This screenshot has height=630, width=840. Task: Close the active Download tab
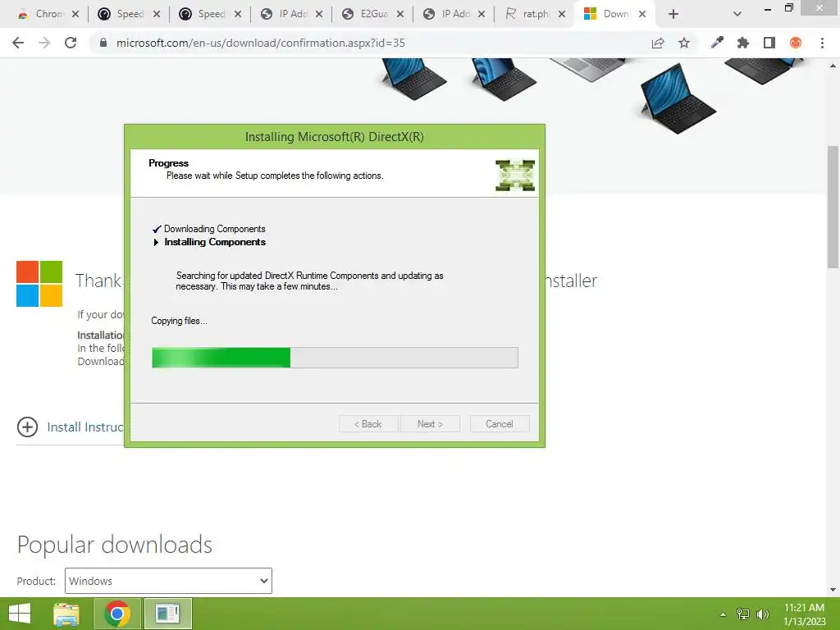tap(642, 15)
